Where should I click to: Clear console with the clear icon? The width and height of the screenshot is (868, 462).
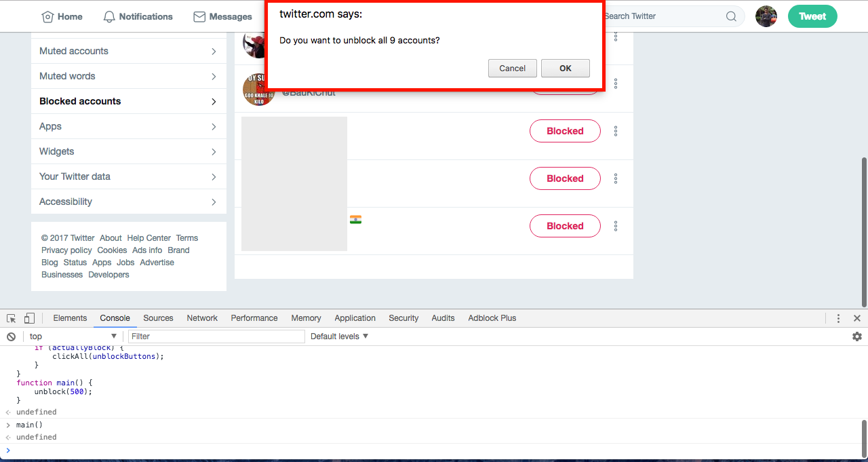click(x=11, y=336)
